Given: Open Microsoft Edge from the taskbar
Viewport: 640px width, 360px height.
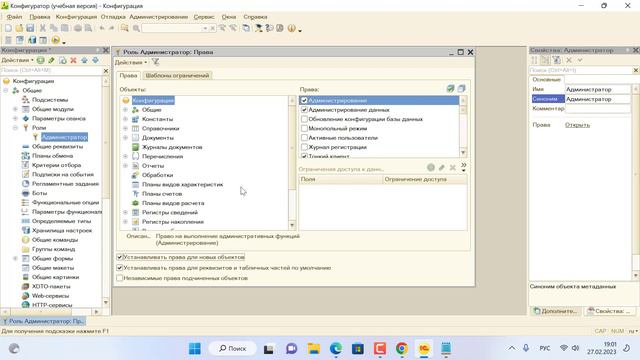Looking at the screenshot, I should click(x=336, y=349).
